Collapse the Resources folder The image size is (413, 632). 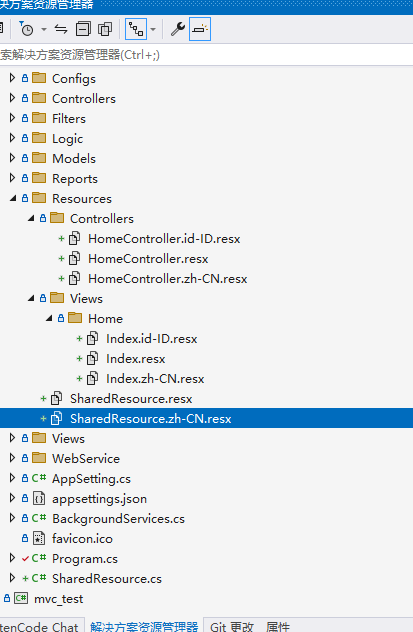tap(13, 198)
